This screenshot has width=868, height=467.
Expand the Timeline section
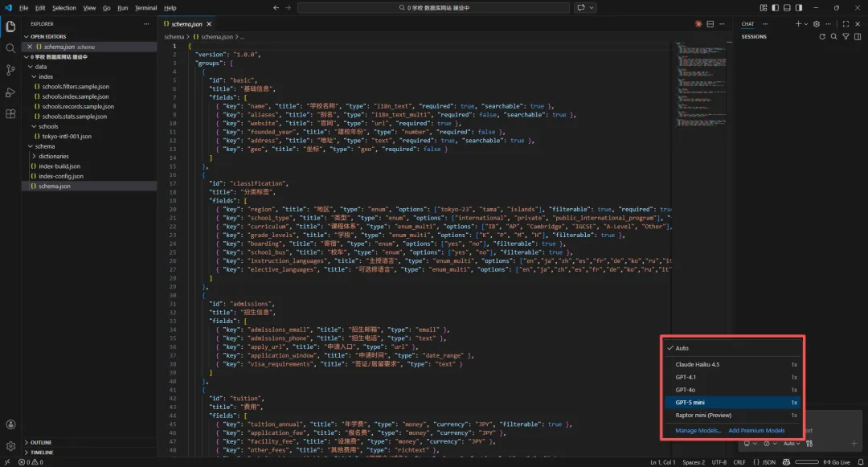click(88, 453)
